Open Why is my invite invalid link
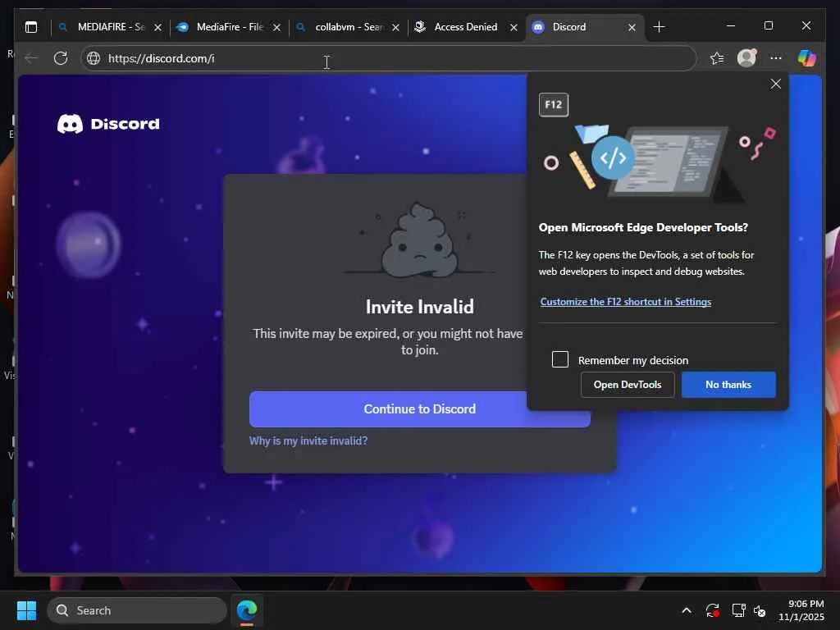Screen dimensions: 840x630 pyautogui.click(x=308, y=441)
